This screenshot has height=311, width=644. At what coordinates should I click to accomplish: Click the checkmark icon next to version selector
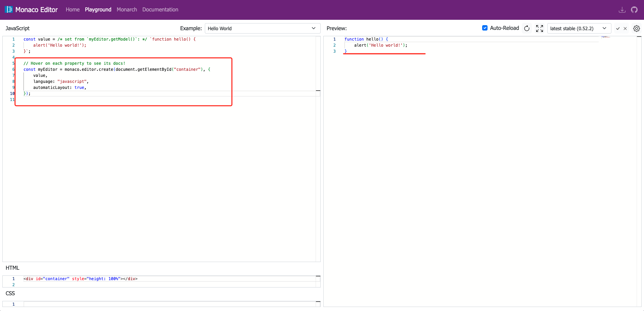(x=618, y=29)
